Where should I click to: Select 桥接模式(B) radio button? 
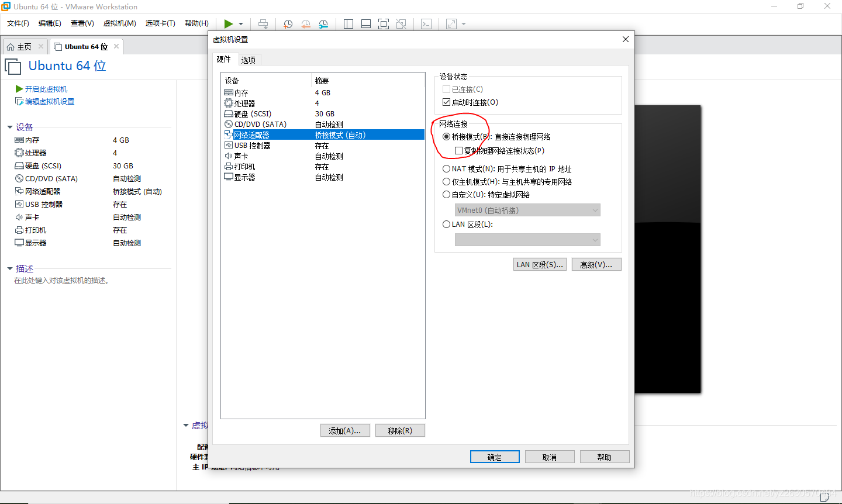pos(447,137)
